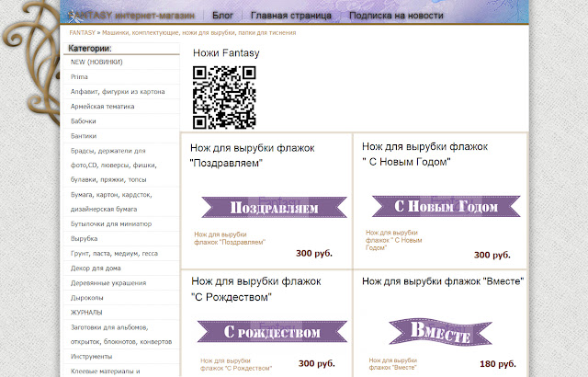Open the Блог menu item
Screen dimensions: 588x377
pyautogui.click(x=222, y=16)
